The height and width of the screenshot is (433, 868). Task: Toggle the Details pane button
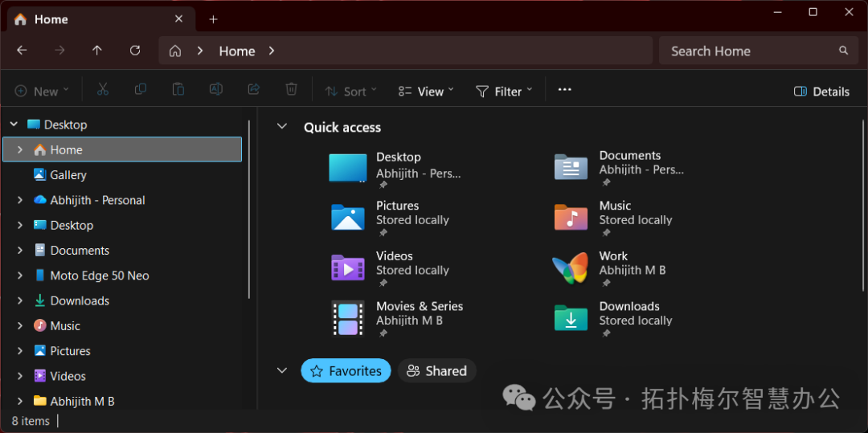[821, 92]
